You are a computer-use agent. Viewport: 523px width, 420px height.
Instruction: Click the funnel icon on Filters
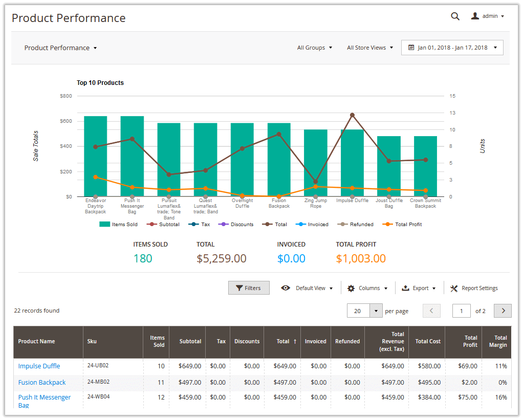click(x=239, y=288)
